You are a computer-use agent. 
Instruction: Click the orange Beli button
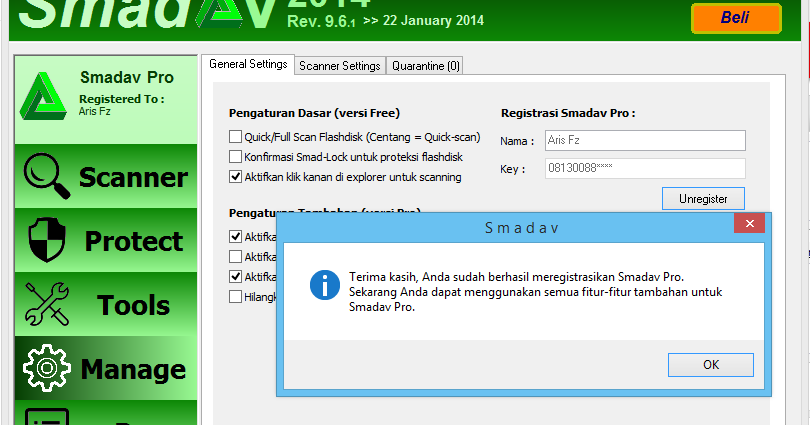point(736,18)
